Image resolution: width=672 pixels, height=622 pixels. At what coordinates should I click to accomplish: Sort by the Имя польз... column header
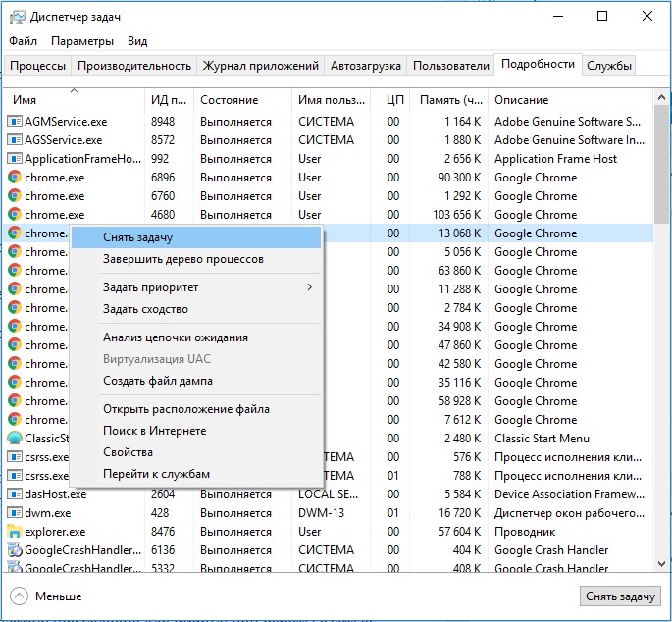(331, 100)
